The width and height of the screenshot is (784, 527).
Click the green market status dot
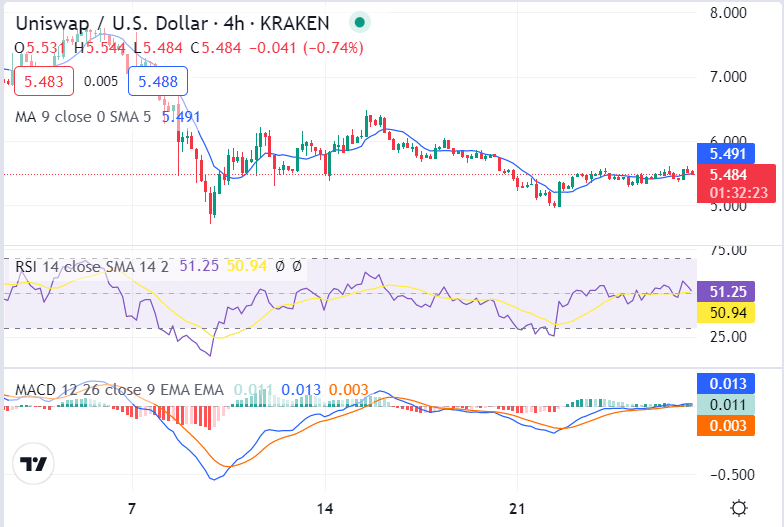point(359,22)
